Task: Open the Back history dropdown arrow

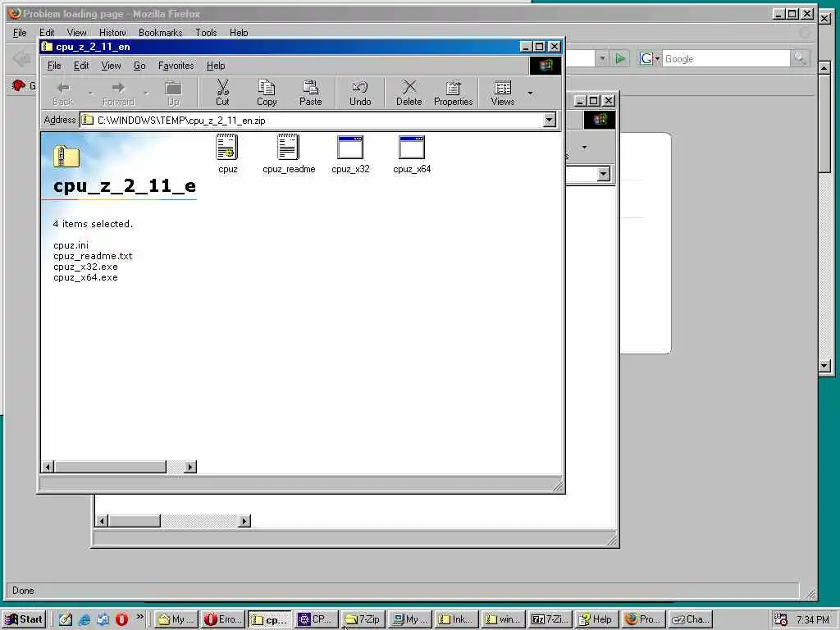Action: point(90,94)
